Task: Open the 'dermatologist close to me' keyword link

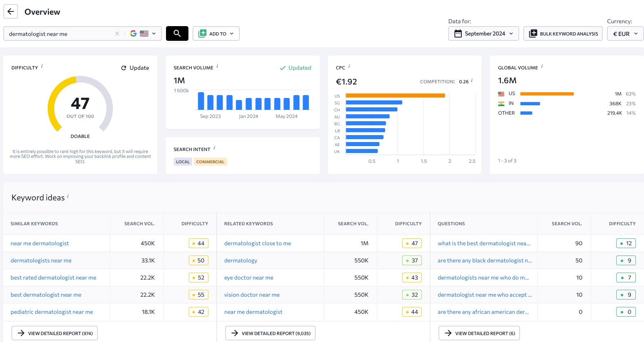Action: click(x=257, y=243)
